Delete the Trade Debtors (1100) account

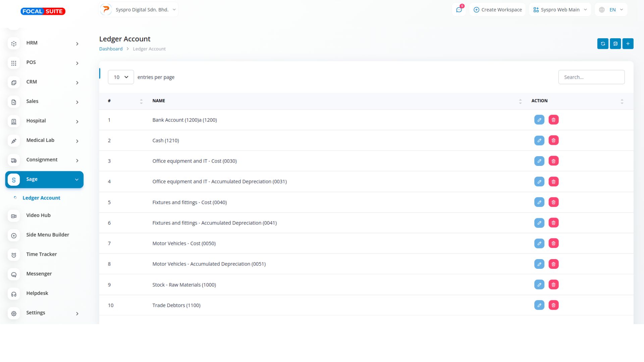(553, 305)
